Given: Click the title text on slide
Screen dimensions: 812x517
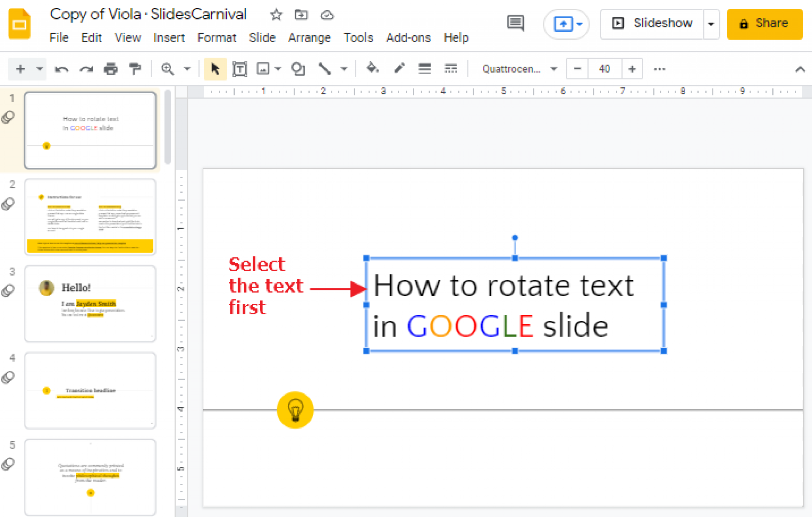Looking at the screenshot, I should point(504,305).
